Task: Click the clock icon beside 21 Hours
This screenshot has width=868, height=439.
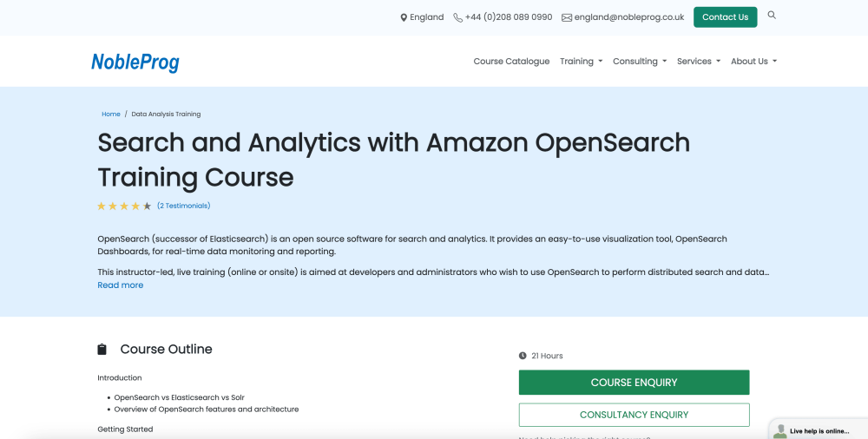Action: tap(523, 356)
